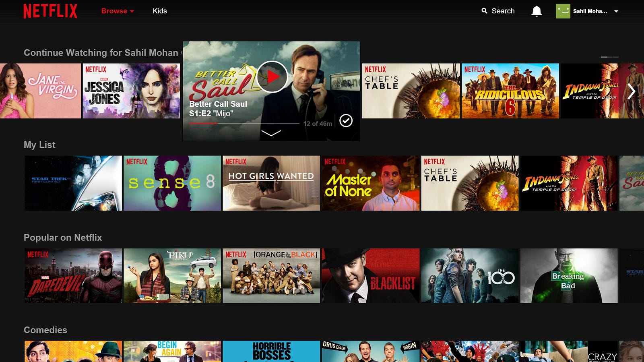644x362 pixels.
Task: Open the Jessica Jones thumbnail
Action: [x=131, y=91]
